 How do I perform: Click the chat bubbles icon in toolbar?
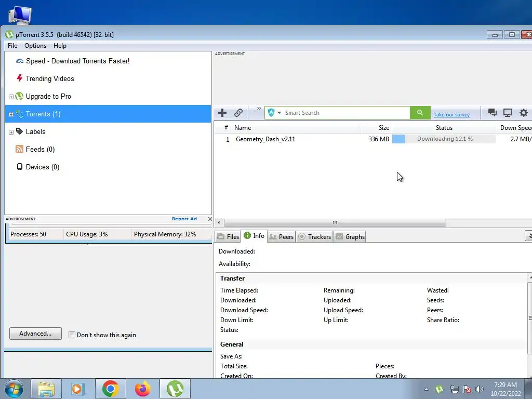pyautogui.click(x=493, y=113)
